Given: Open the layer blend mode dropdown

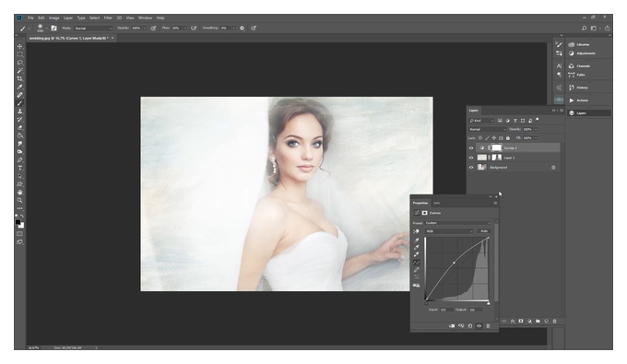Looking at the screenshot, I should tap(487, 129).
